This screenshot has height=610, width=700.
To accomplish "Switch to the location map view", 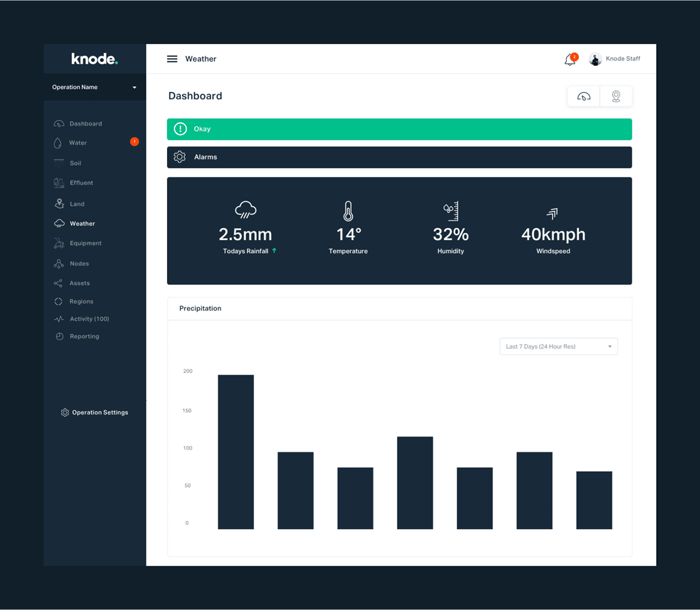I will click(x=616, y=96).
